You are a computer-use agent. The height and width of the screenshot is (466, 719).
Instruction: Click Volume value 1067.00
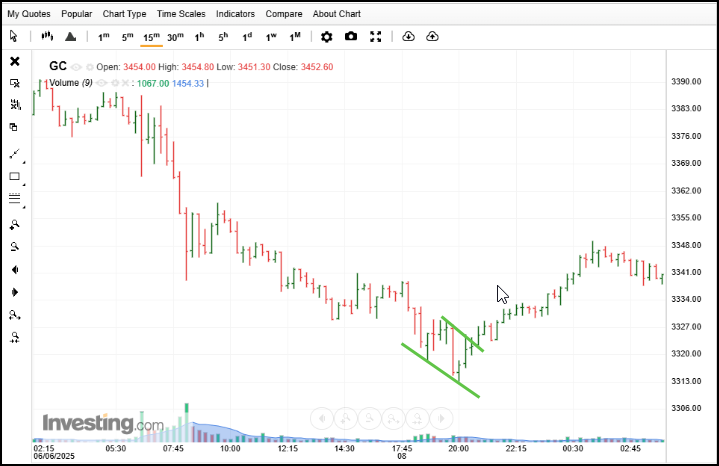[153, 83]
